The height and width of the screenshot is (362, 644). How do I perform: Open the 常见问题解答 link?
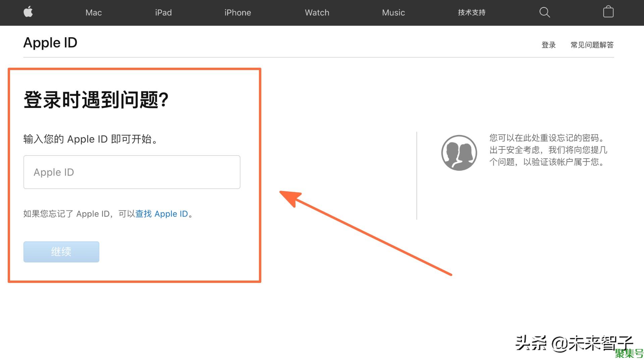[x=592, y=45]
